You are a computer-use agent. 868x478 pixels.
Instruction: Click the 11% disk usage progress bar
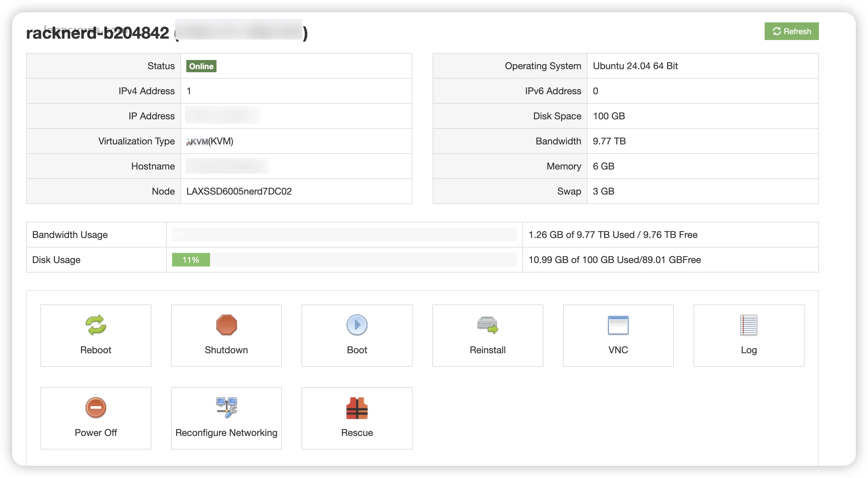pos(191,260)
